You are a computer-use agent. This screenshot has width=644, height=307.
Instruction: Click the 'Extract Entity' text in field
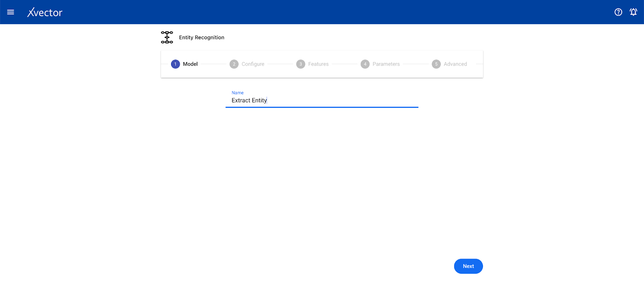pos(249,100)
